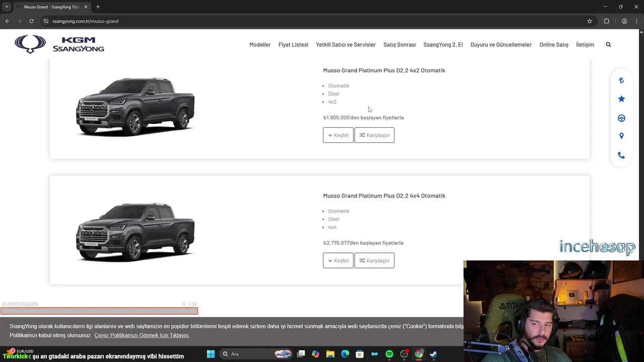Open the site search magnifier icon
This screenshot has height=362, width=644.
(608, 45)
